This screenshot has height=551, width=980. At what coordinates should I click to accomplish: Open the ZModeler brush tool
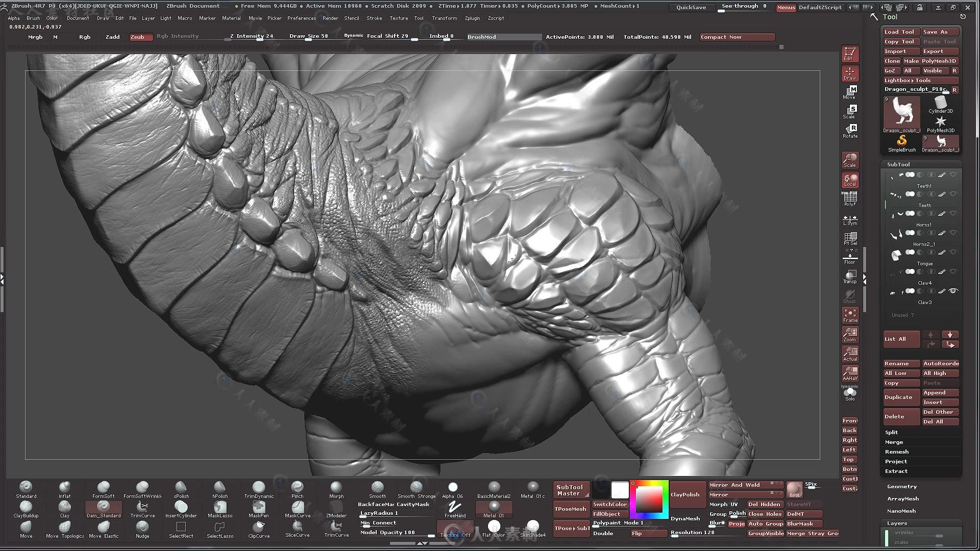[x=336, y=508]
